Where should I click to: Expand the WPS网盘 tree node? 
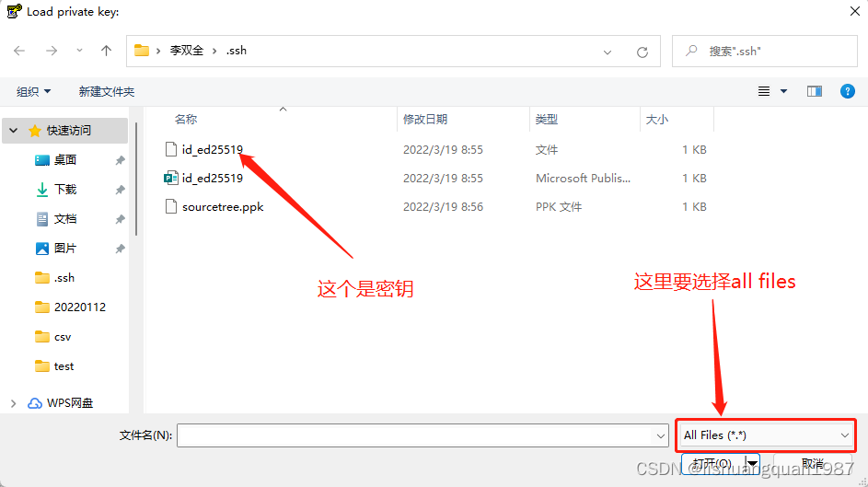click(13, 403)
